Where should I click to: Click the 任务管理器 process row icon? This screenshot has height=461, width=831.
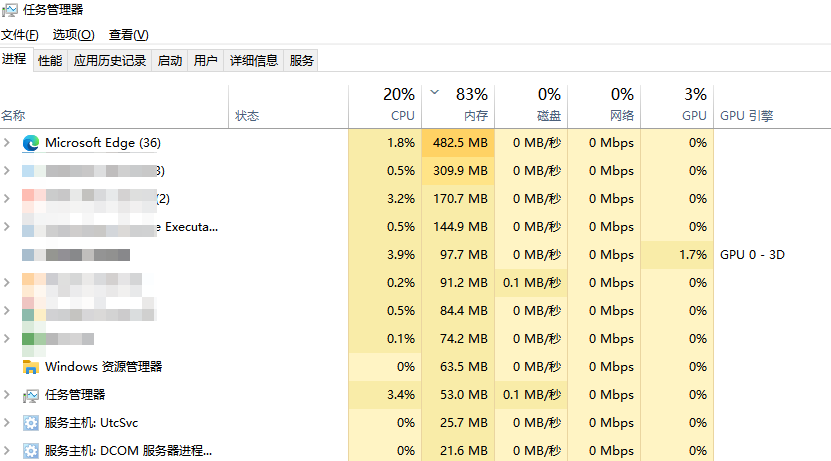click(x=31, y=395)
